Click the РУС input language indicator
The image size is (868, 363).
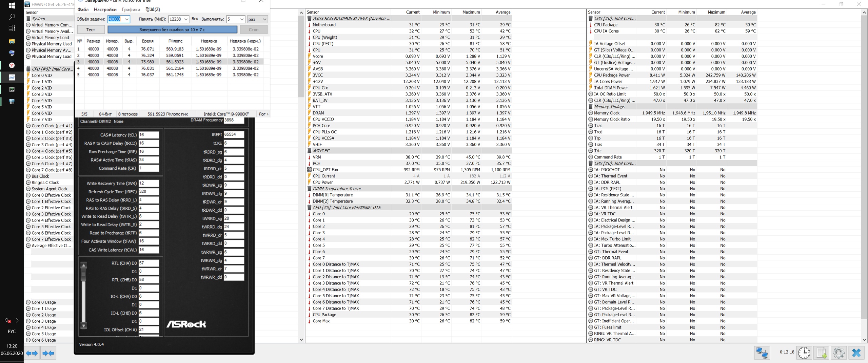(12, 332)
